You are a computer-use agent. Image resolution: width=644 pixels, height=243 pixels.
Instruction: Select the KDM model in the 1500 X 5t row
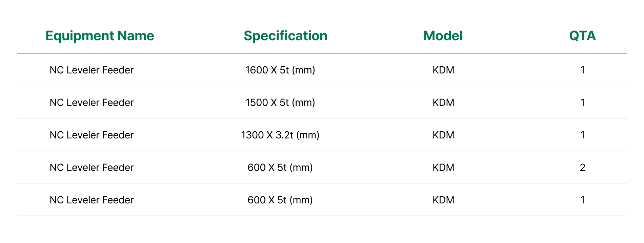(x=443, y=103)
